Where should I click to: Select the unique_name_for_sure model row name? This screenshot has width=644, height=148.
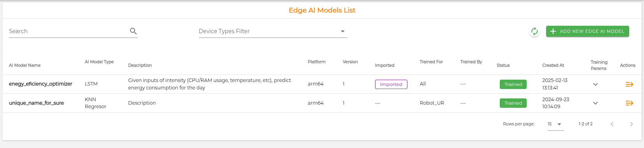(36, 103)
